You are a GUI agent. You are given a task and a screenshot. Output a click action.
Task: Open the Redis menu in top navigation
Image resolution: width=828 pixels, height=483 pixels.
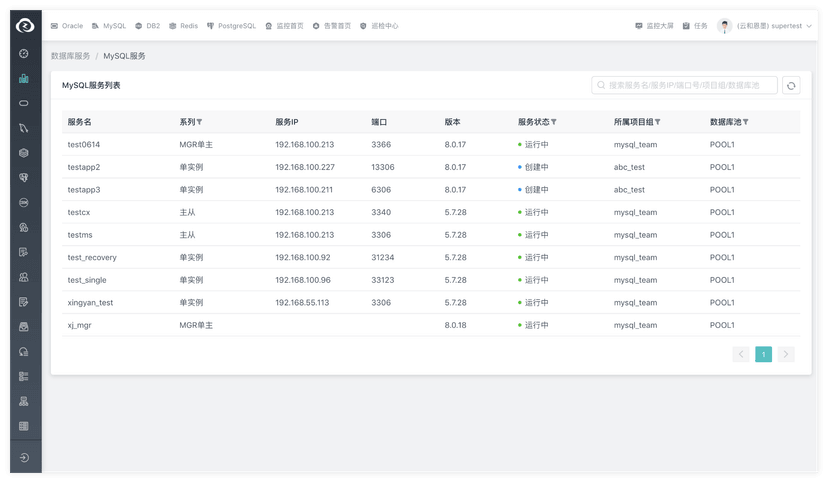click(183, 26)
